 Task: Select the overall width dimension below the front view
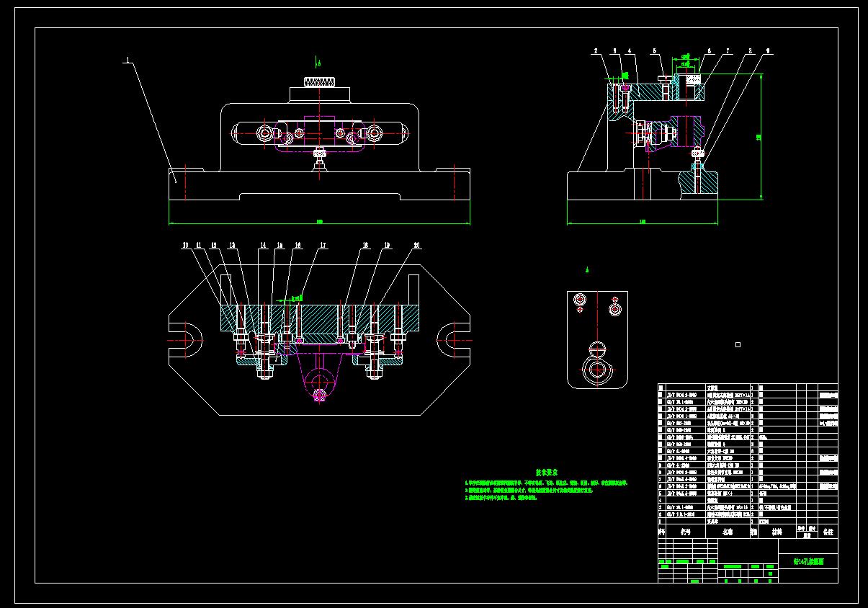coord(319,222)
